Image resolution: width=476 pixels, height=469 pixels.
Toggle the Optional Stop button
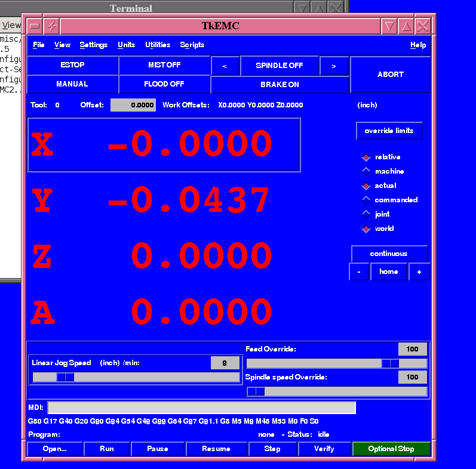coord(391,449)
